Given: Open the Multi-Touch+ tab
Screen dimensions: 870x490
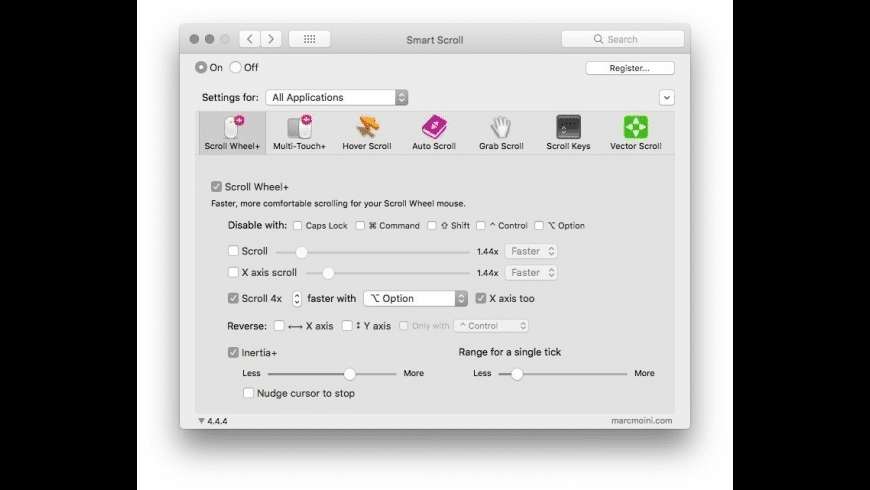Looking at the screenshot, I should pyautogui.click(x=299, y=133).
